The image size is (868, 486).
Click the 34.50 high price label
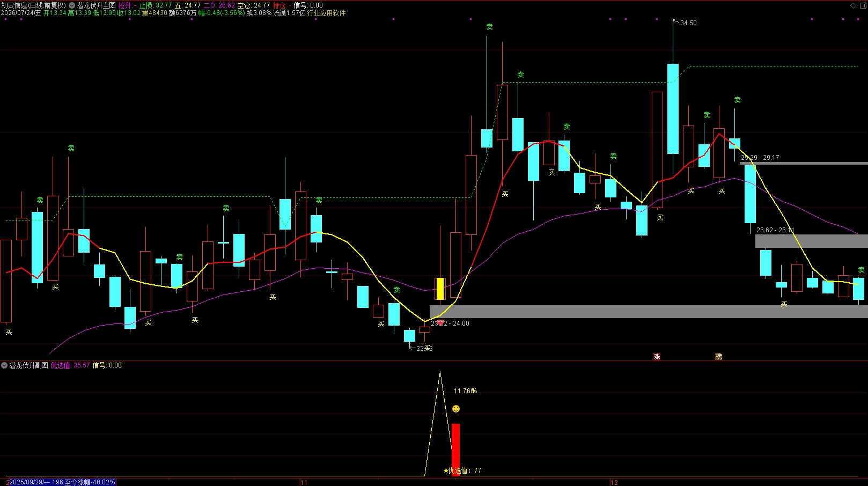(x=688, y=23)
